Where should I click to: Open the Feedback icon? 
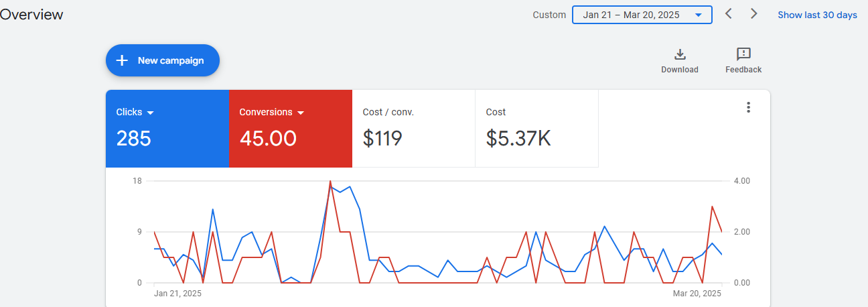click(x=743, y=55)
